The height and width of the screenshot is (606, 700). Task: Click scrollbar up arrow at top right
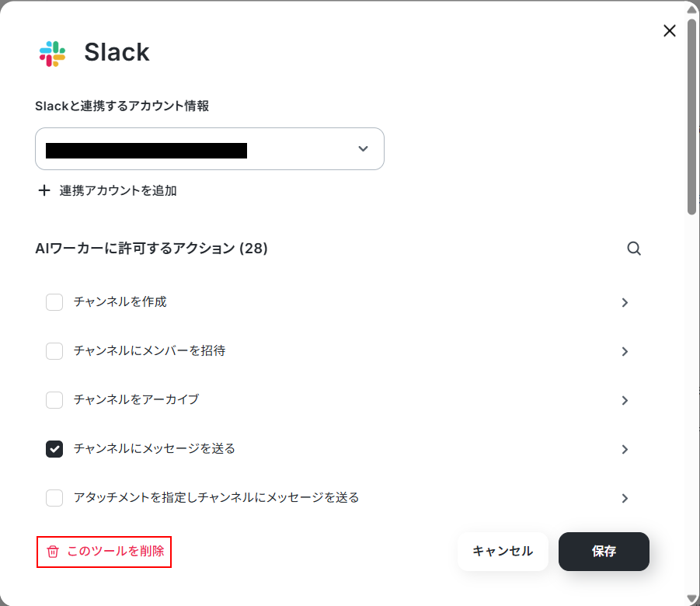[x=691, y=9]
